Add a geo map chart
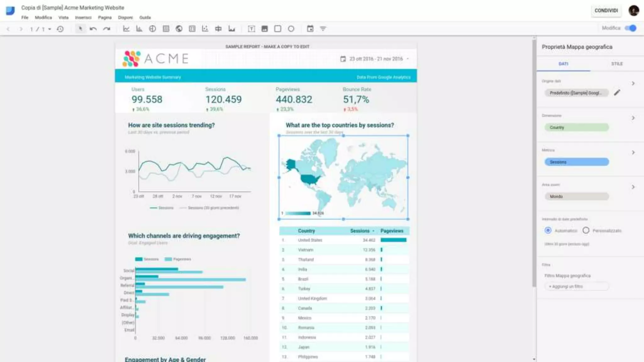Image resolution: width=644 pixels, height=362 pixels. tap(179, 29)
